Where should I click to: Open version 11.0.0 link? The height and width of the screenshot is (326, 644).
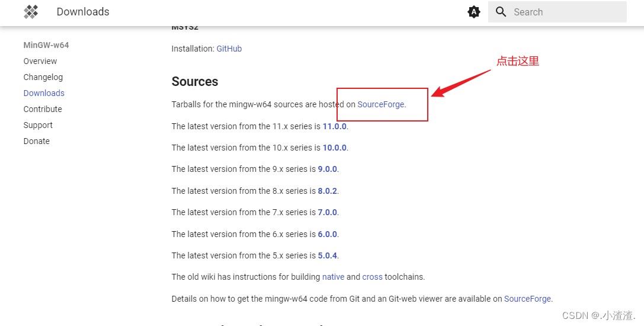tap(335, 126)
